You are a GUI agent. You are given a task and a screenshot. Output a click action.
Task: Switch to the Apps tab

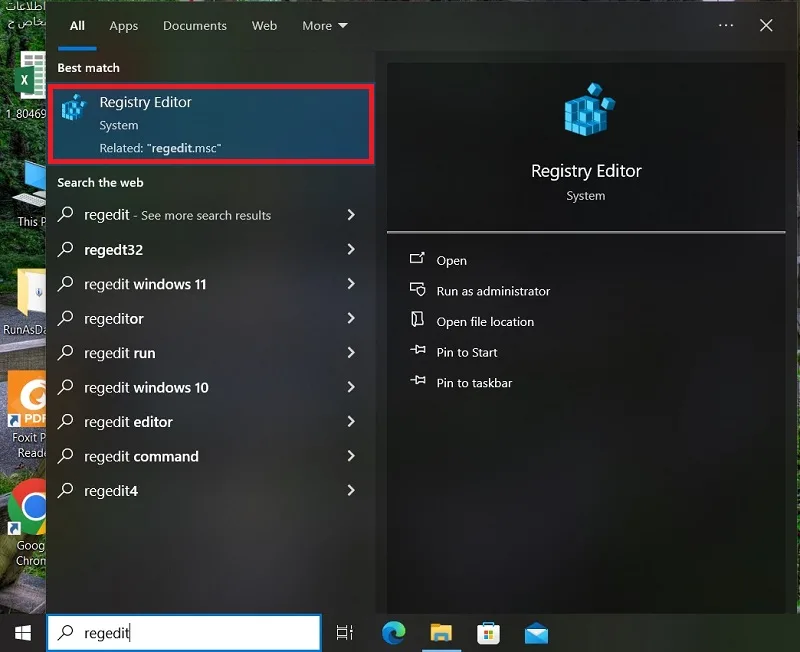123,26
